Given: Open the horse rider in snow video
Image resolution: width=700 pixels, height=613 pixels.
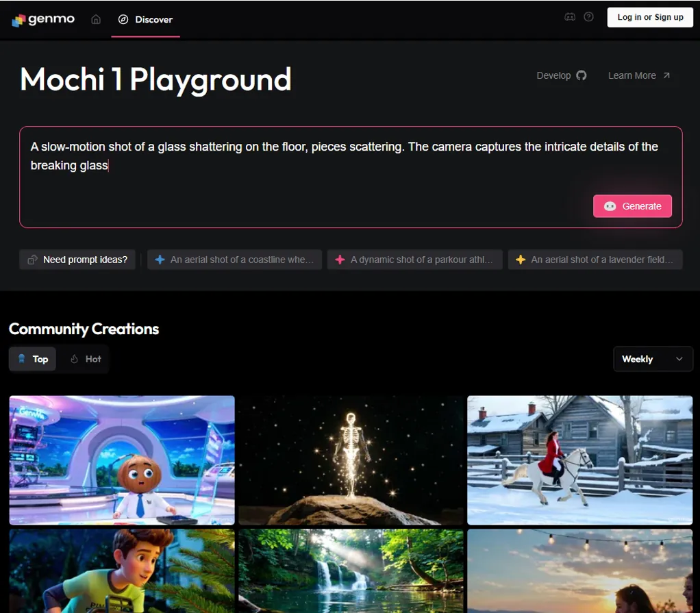Looking at the screenshot, I should point(579,460).
